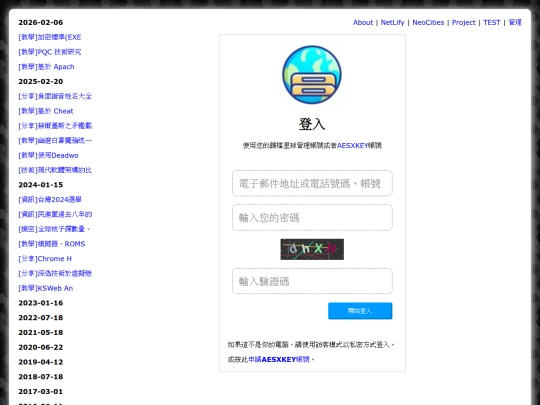
Task: Open the 管理 link
Action: [515, 22]
